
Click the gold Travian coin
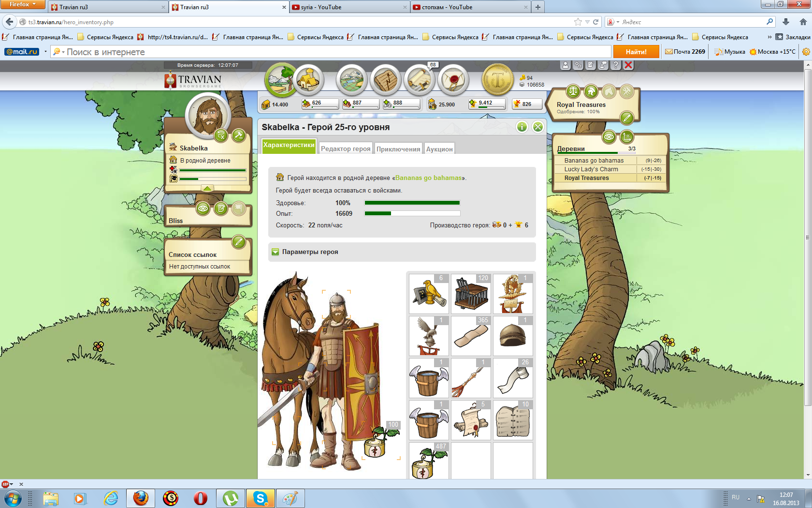click(498, 79)
